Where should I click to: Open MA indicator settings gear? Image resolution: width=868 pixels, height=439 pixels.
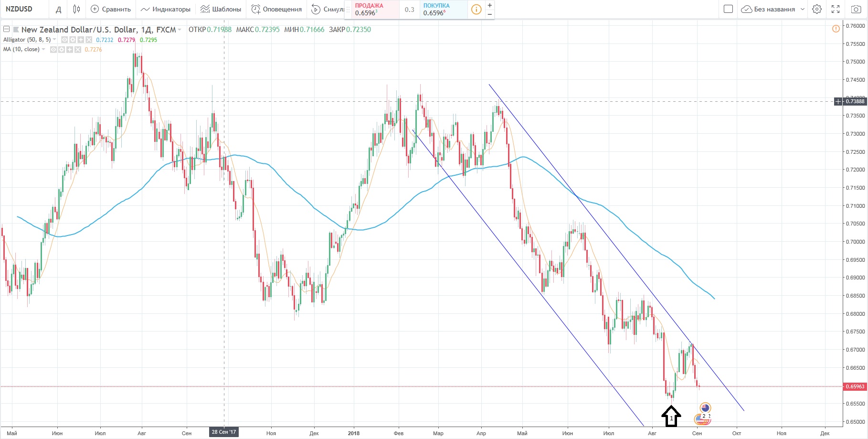(x=62, y=50)
